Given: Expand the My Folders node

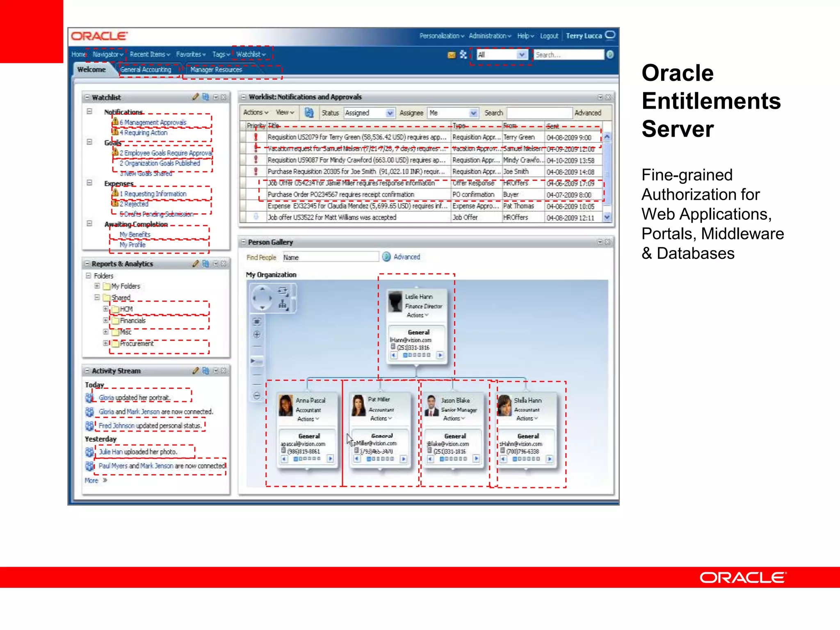Looking at the screenshot, I should (97, 285).
